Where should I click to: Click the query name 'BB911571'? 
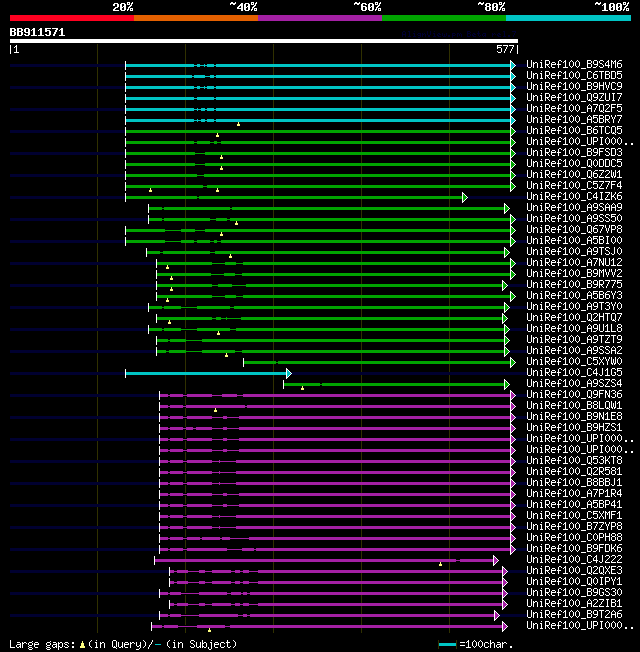click(37, 32)
